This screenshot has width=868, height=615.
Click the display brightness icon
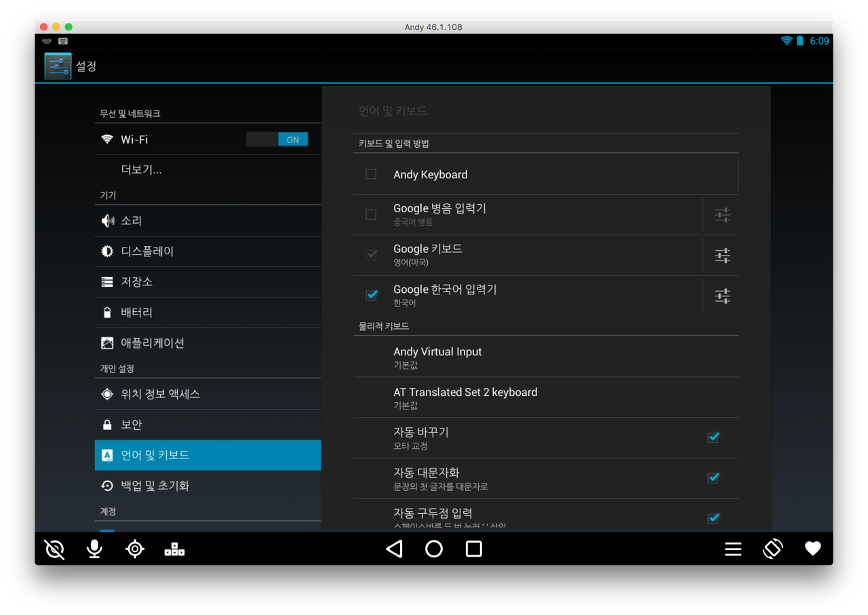coord(107,251)
